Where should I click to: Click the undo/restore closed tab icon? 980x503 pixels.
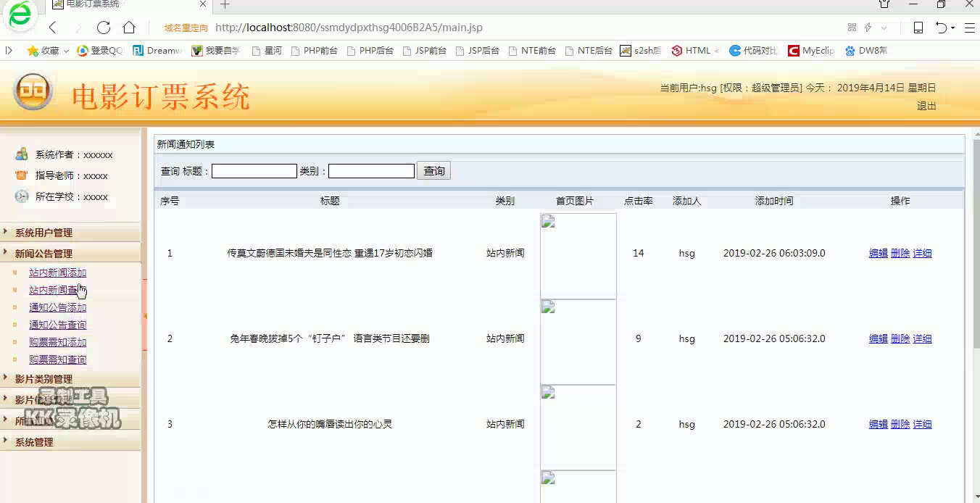[x=941, y=28]
